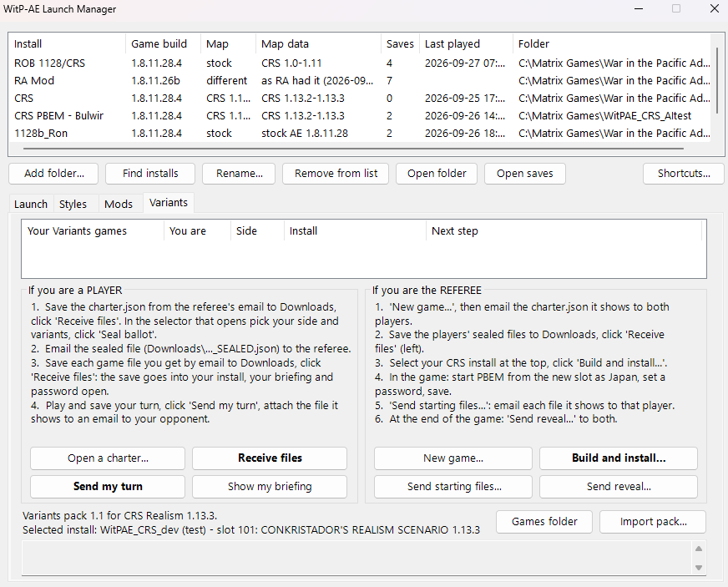Click the stock AE 1.8.11.28 map data cell
The image size is (728, 587).
pyautogui.click(x=305, y=134)
